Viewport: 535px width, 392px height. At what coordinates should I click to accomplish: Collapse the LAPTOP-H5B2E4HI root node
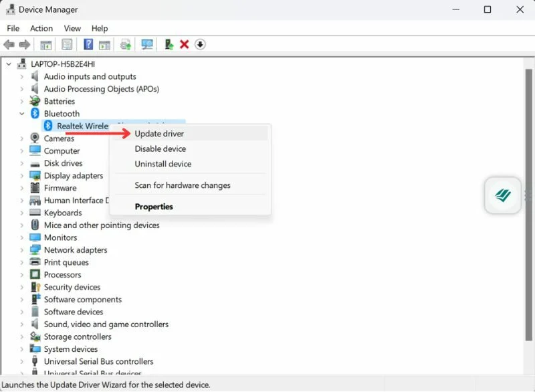pyautogui.click(x=9, y=64)
